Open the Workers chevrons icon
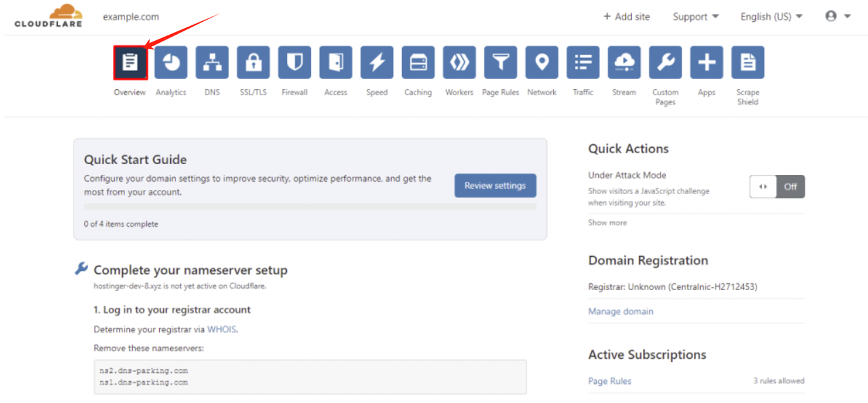The width and height of the screenshot is (868, 403). click(459, 63)
